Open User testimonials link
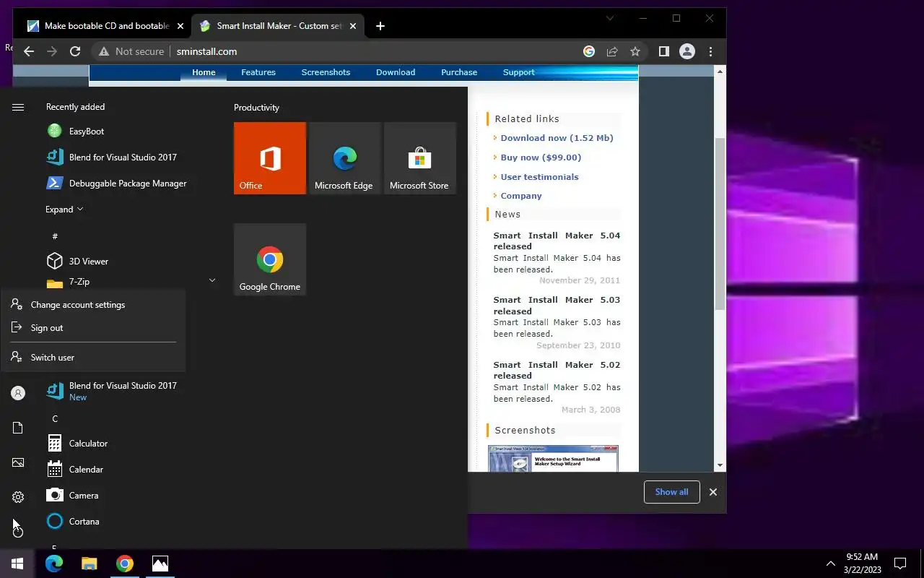 539,177
